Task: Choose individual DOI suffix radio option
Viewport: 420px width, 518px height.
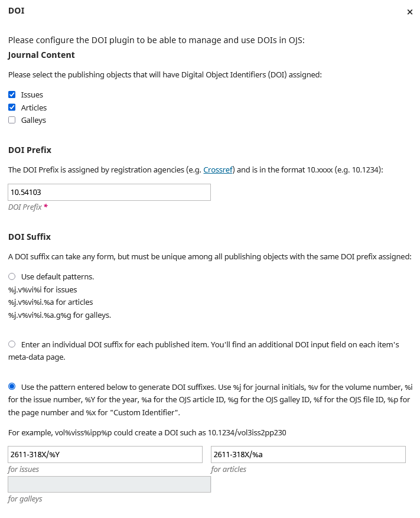Action: 12,344
